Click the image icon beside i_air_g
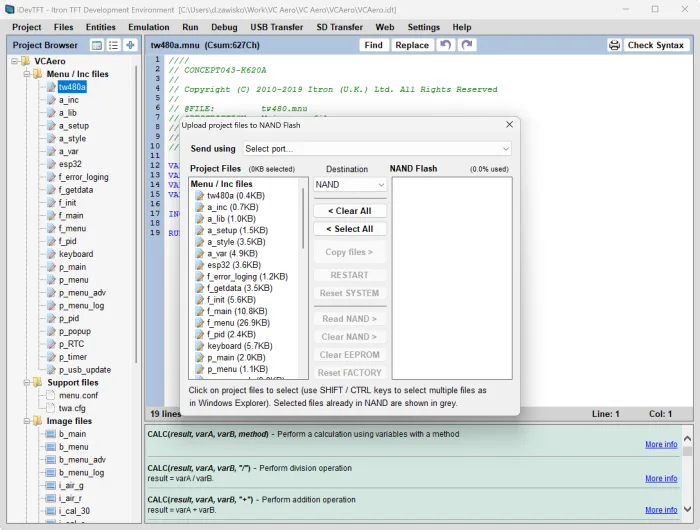The height and width of the screenshot is (530, 700). (50, 485)
